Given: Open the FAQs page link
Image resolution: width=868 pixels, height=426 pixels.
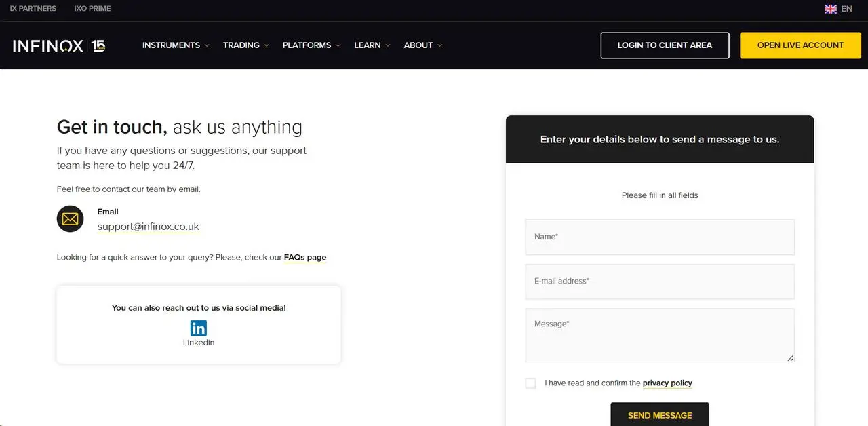Looking at the screenshot, I should (x=305, y=258).
